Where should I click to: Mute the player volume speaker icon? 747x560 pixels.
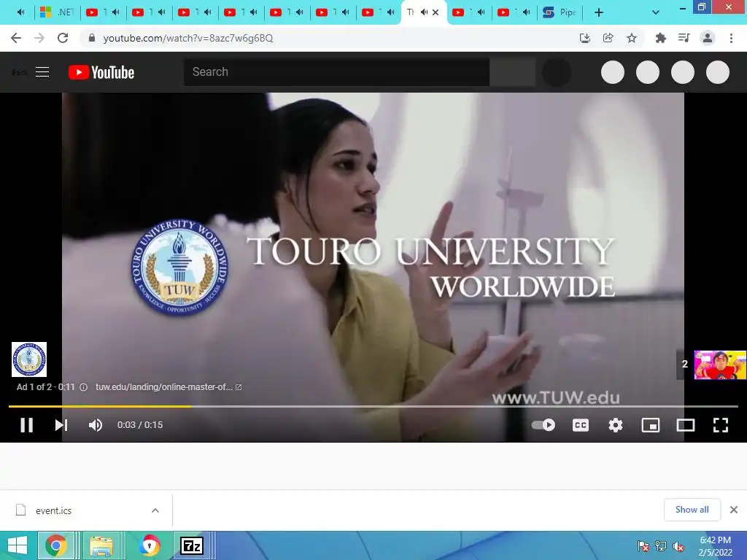coord(96,425)
